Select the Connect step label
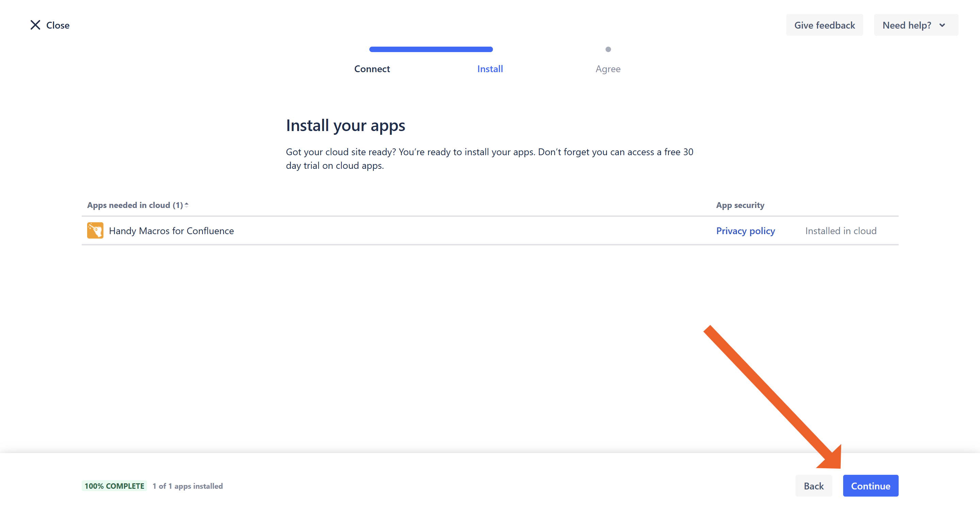980x517 pixels. pos(372,69)
